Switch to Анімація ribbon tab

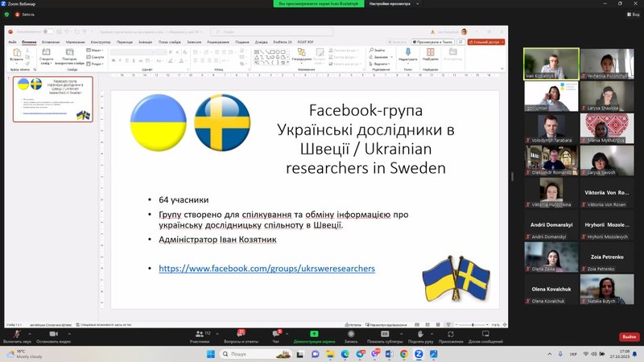pos(146,42)
